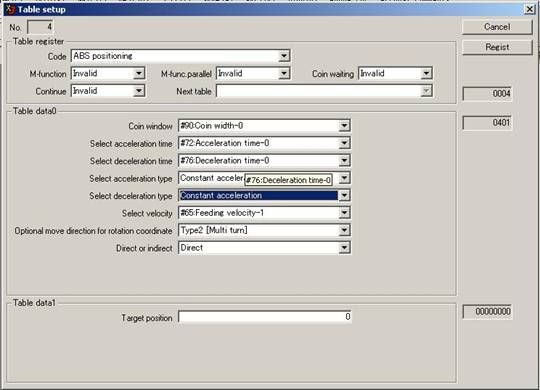Click the Next table label
The image size is (540, 390).
coord(194,91)
